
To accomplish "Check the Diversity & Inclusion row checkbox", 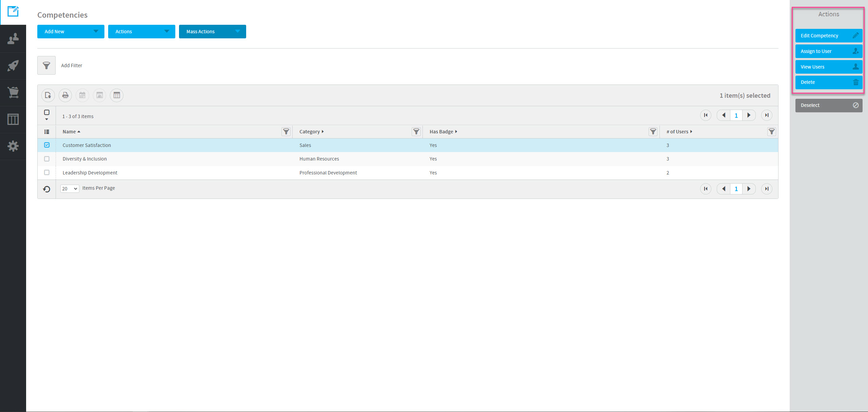I will pos(47,159).
